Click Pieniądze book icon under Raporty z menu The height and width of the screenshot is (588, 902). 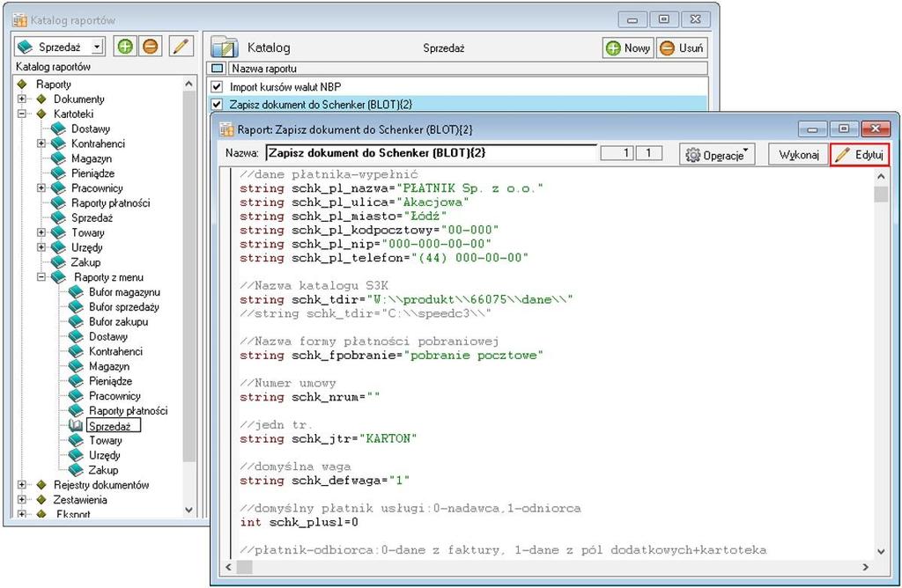pos(76,381)
